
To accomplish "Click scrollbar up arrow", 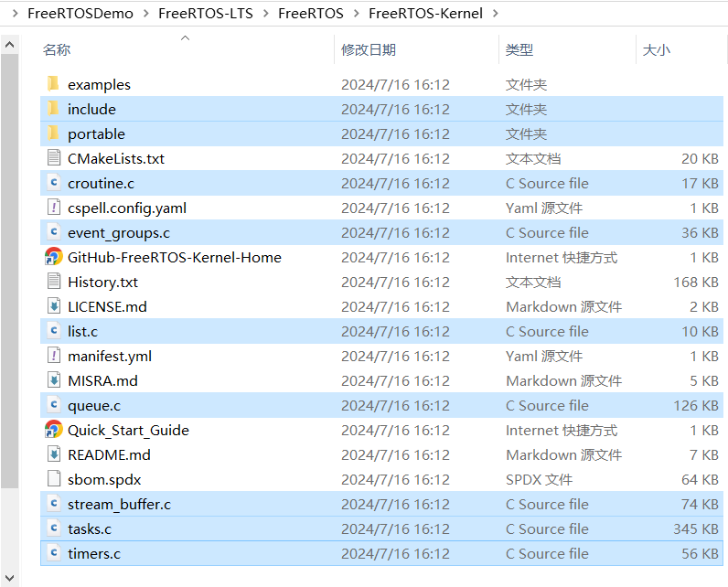I will tap(9, 45).
